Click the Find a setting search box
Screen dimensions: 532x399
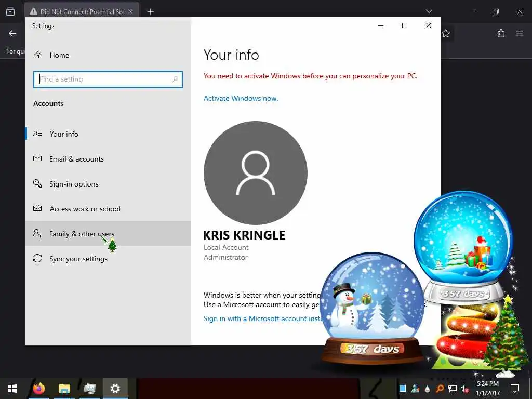tap(108, 79)
